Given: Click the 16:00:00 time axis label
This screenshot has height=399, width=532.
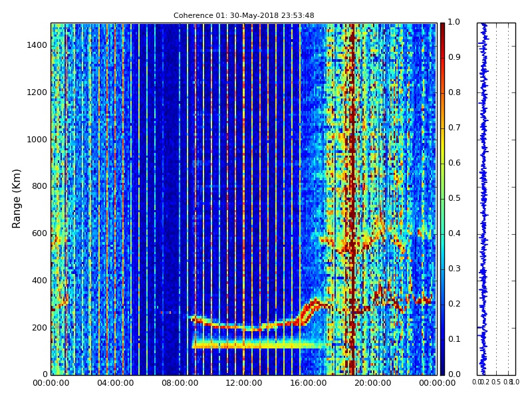Looking at the screenshot, I should (309, 383).
